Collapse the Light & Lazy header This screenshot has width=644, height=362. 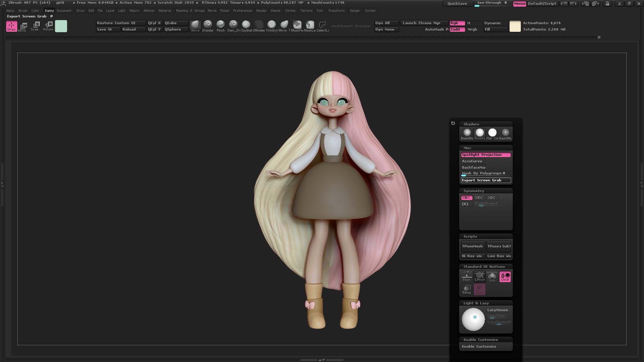[x=486, y=303]
